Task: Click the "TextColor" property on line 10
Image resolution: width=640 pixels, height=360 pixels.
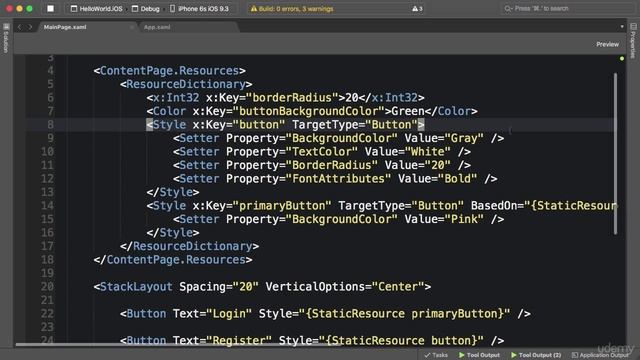Action: tap(322, 151)
